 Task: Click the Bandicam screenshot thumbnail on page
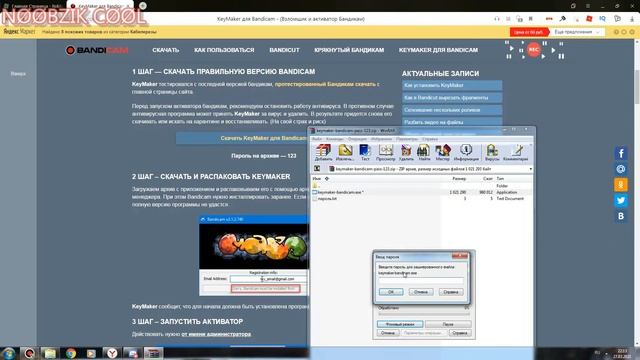pyautogui.click(x=254, y=256)
